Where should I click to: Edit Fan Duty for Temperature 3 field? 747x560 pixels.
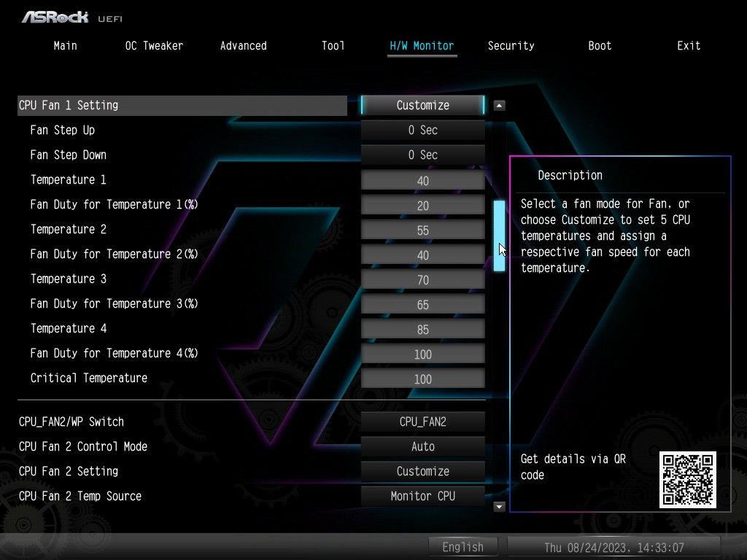(423, 304)
